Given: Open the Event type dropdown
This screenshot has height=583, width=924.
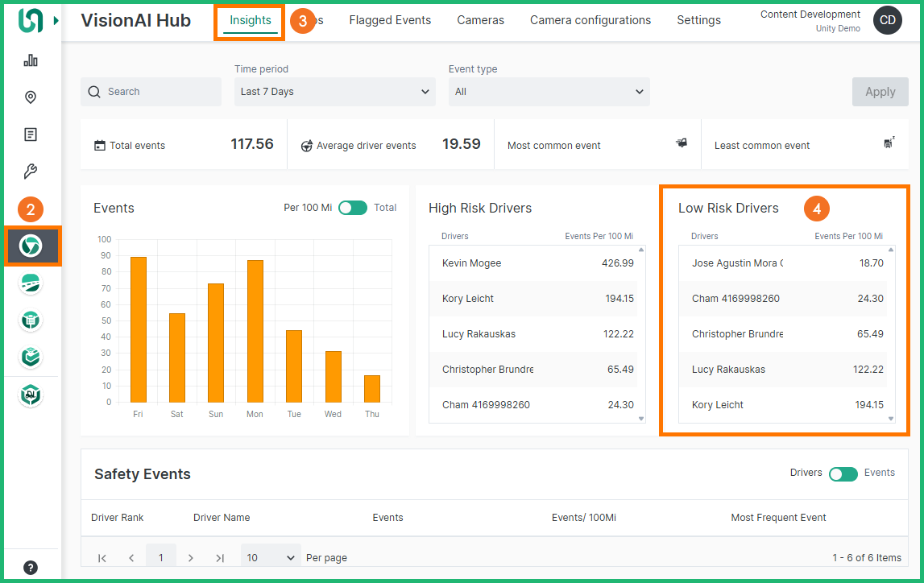Looking at the screenshot, I should click(549, 92).
